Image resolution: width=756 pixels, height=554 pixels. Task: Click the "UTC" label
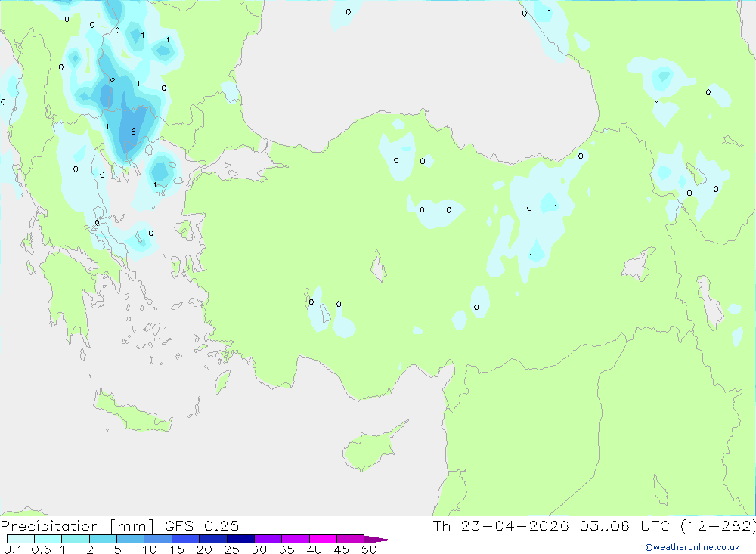click(x=655, y=525)
